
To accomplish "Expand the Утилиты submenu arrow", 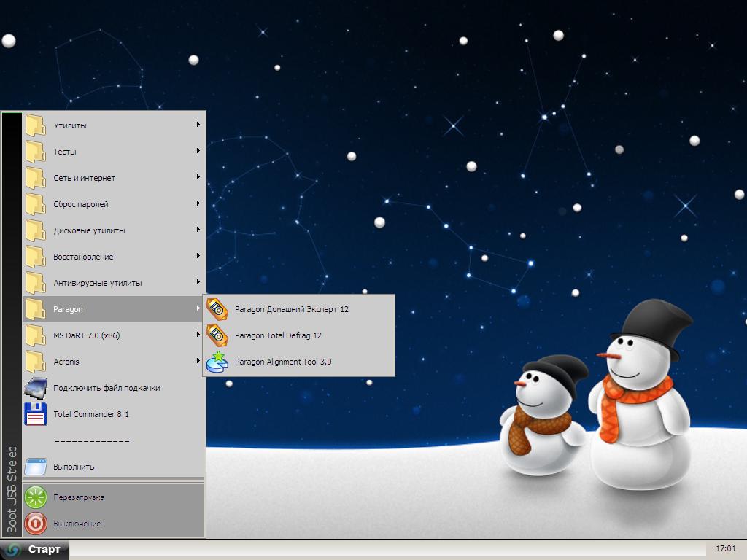I will (x=198, y=125).
